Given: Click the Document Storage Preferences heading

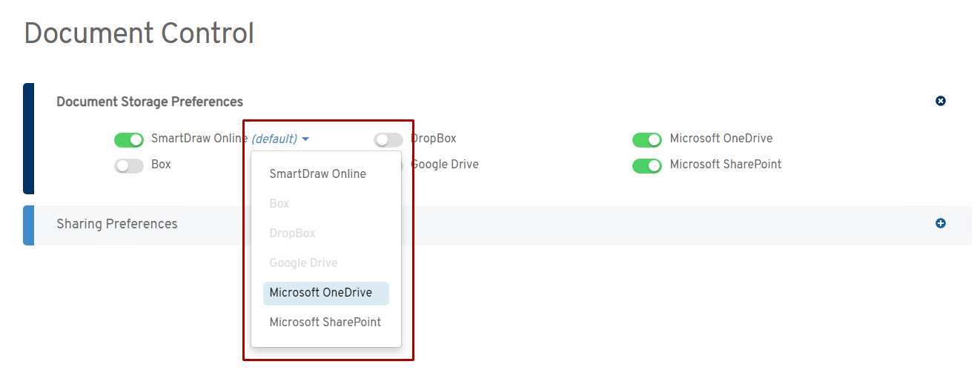Looking at the screenshot, I should (150, 102).
